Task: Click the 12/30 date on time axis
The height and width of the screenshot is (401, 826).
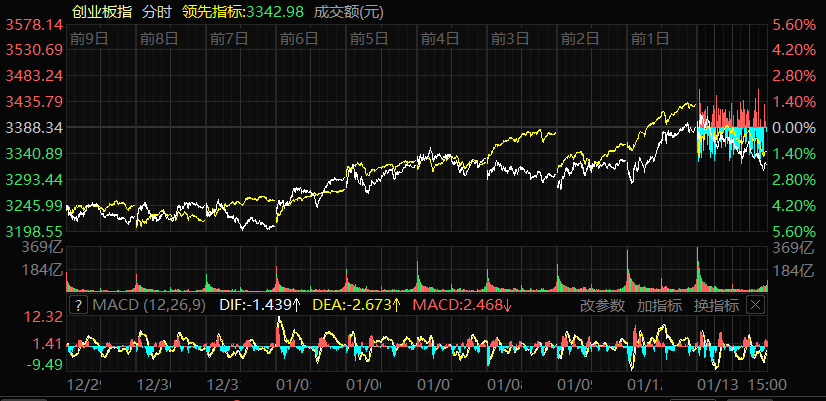Action: click(155, 382)
